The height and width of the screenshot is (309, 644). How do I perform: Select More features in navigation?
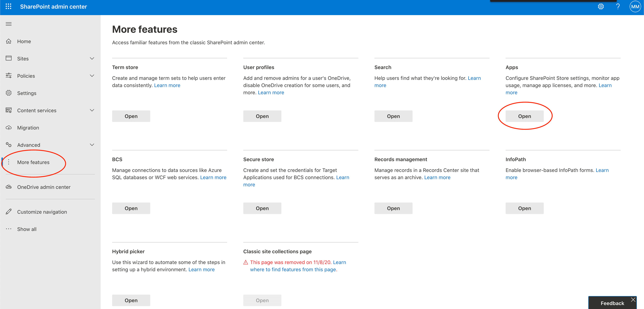(33, 162)
